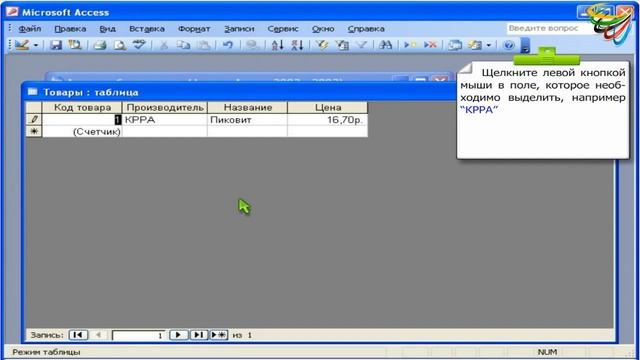Select the 'Название' column header
This screenshot has width=640, height=360.
(x=247, y=107)
